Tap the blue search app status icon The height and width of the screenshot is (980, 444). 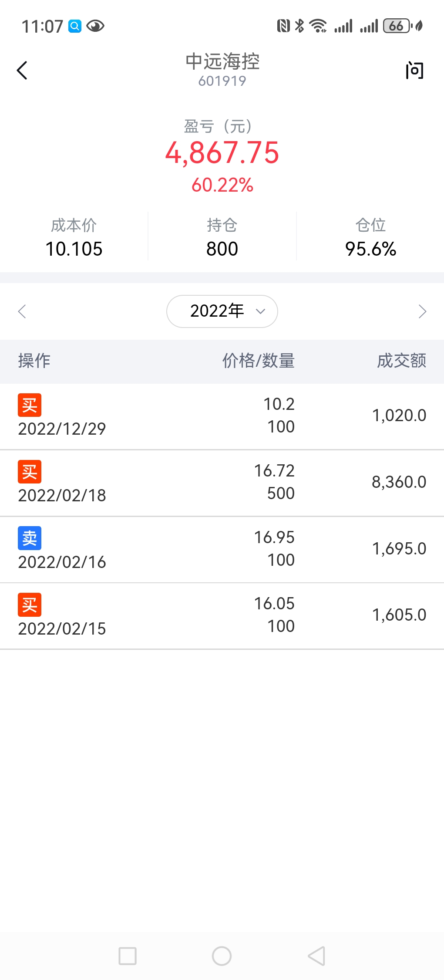[75, 26]
